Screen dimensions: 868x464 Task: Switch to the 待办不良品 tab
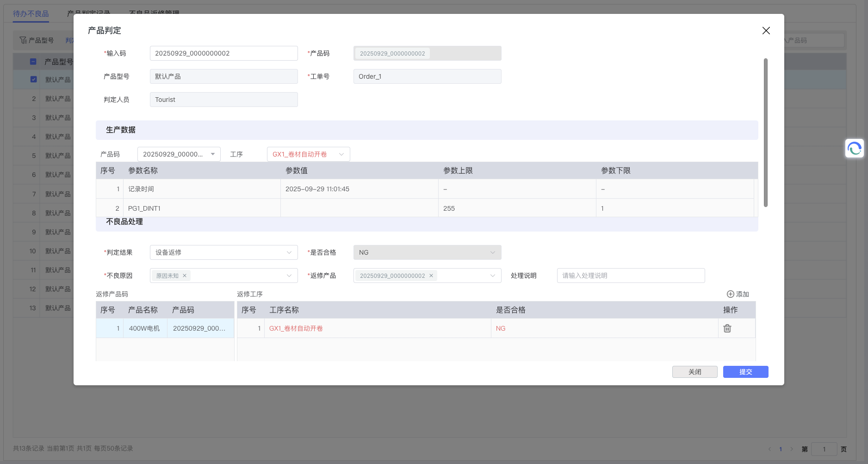(x=31, y=13)
